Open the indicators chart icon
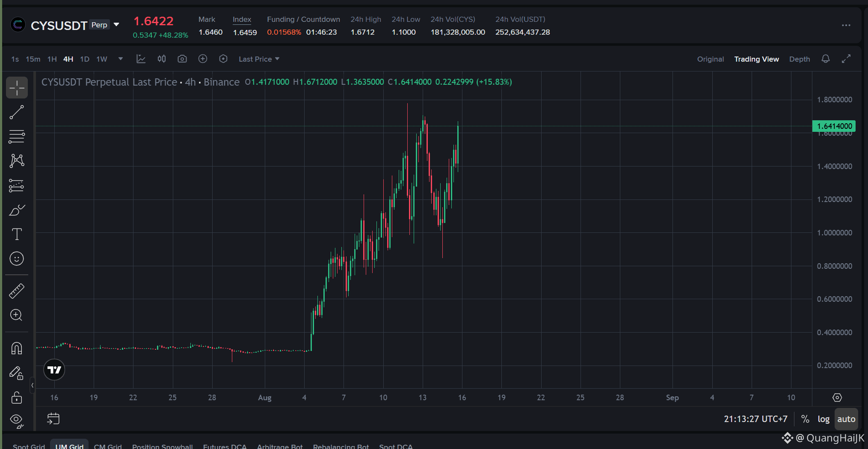Screen dimensions: 868x449 [141, 59]
